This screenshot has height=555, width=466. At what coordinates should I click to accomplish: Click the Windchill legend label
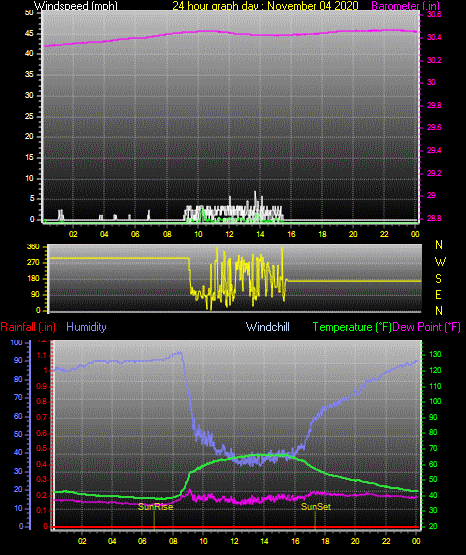tap(268, 327)
